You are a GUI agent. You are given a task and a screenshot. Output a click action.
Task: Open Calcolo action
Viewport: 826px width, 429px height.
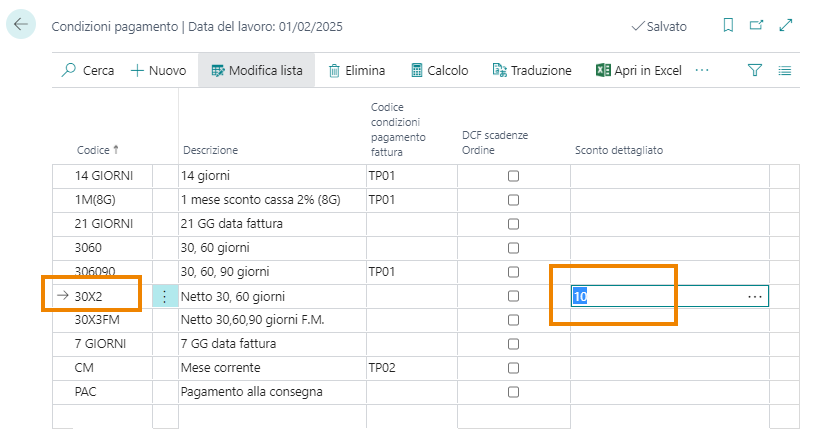click(x=439, y=70)
